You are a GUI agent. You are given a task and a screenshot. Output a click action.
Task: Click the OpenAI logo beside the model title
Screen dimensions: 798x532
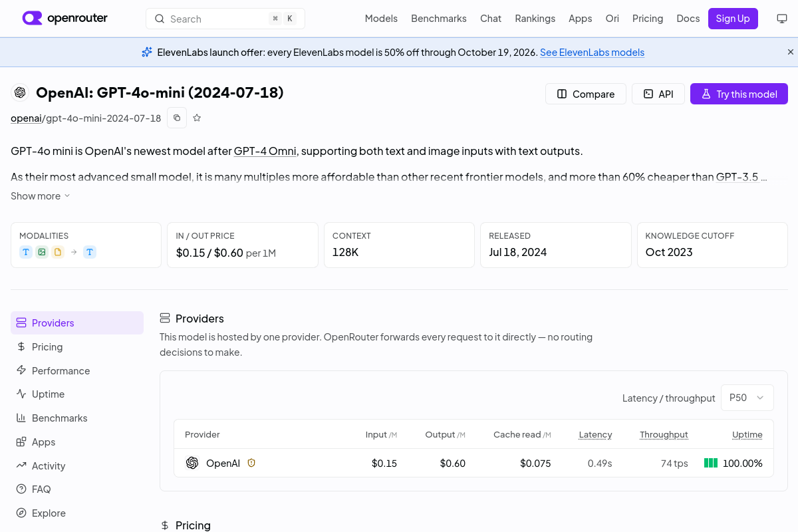click(20, 92)
